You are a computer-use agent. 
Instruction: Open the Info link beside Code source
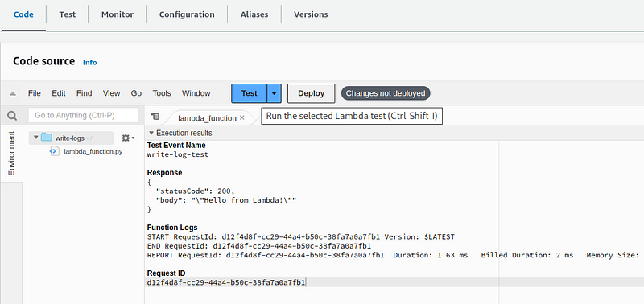90,63
